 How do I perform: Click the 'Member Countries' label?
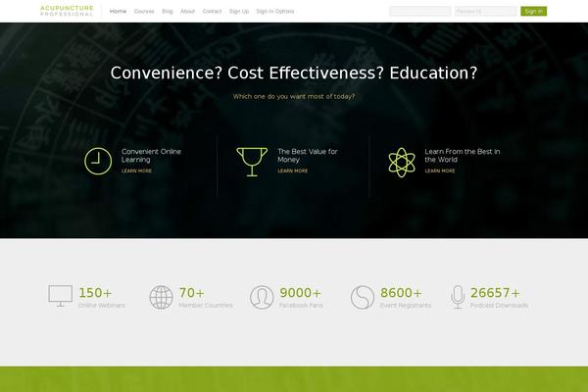(206, 306)
